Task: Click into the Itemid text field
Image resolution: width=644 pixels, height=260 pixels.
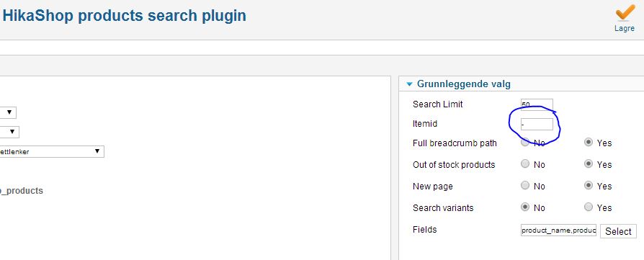Action: (x=537, y=124)
